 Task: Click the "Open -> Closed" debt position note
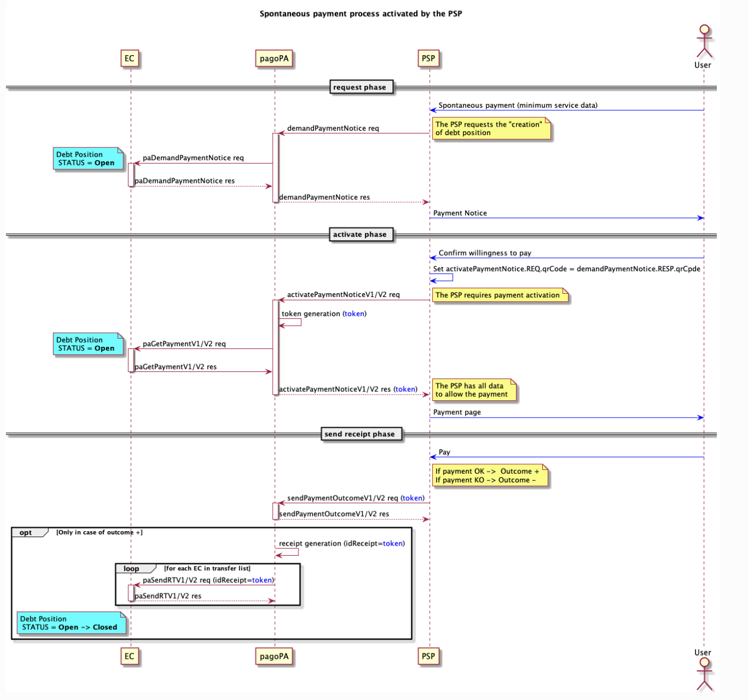click(x=70, y=623)
